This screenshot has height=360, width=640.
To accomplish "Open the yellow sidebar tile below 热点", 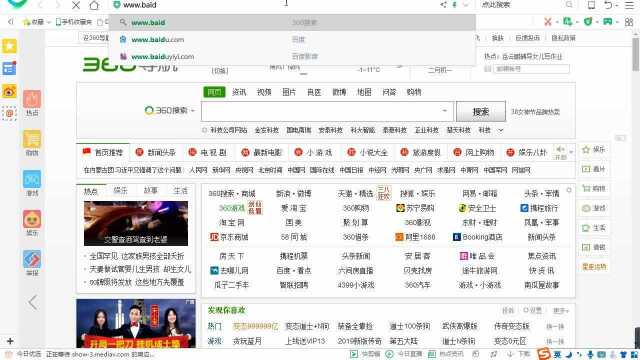I will [32, 143].
